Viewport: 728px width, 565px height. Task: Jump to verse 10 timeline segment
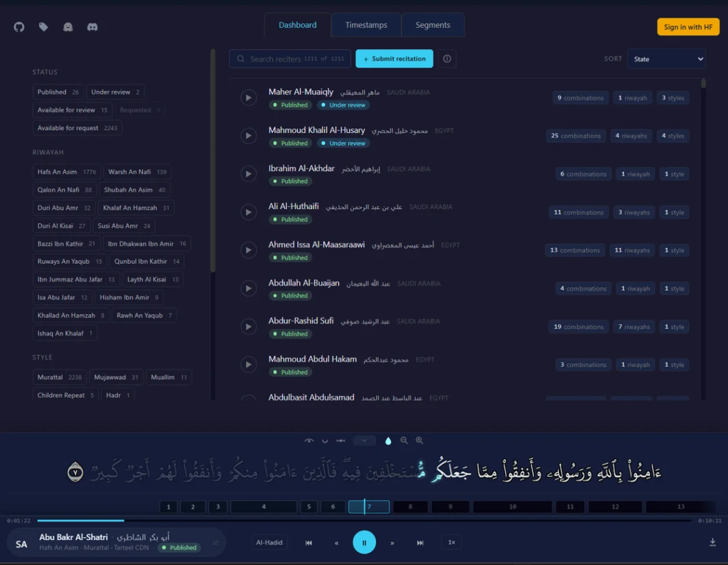click(513, 507)
